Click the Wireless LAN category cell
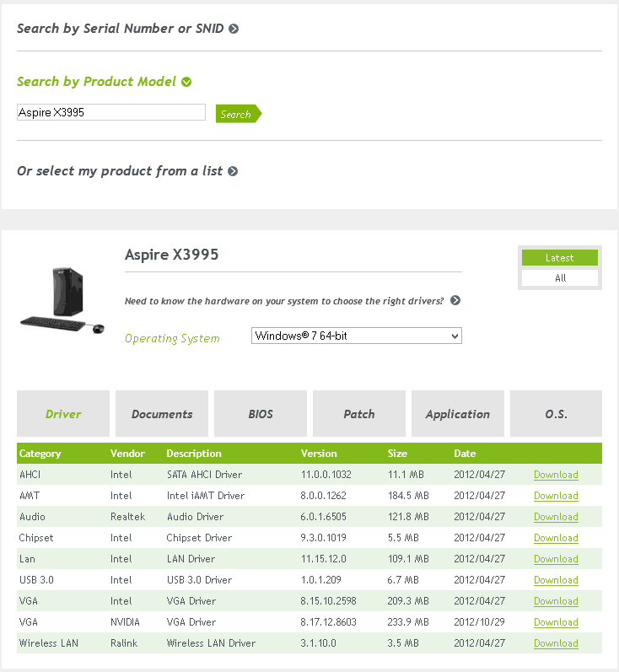 [x=48, y=642]
